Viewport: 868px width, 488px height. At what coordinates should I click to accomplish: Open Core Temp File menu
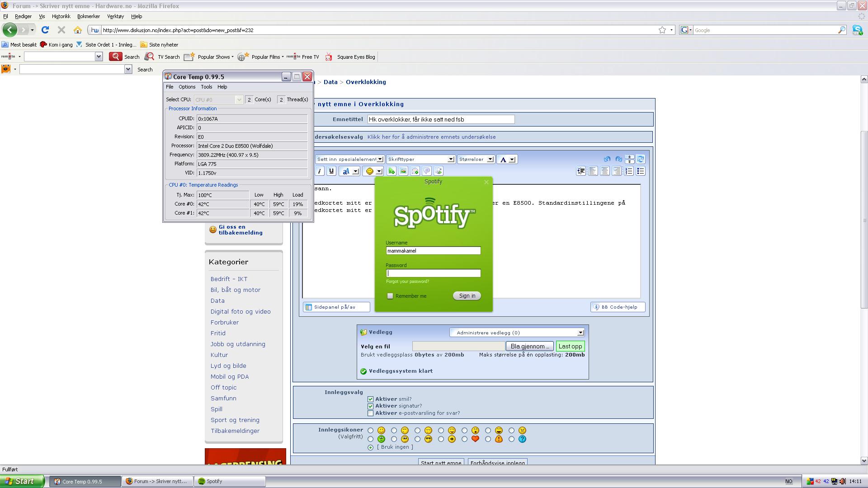tap(170, 87)
